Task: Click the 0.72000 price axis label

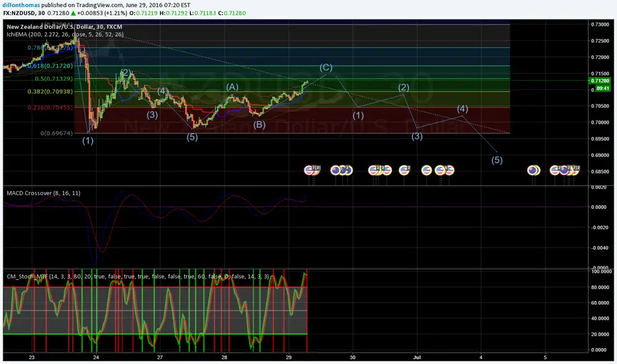Action: pyautogui.click(x=600, y=57)
